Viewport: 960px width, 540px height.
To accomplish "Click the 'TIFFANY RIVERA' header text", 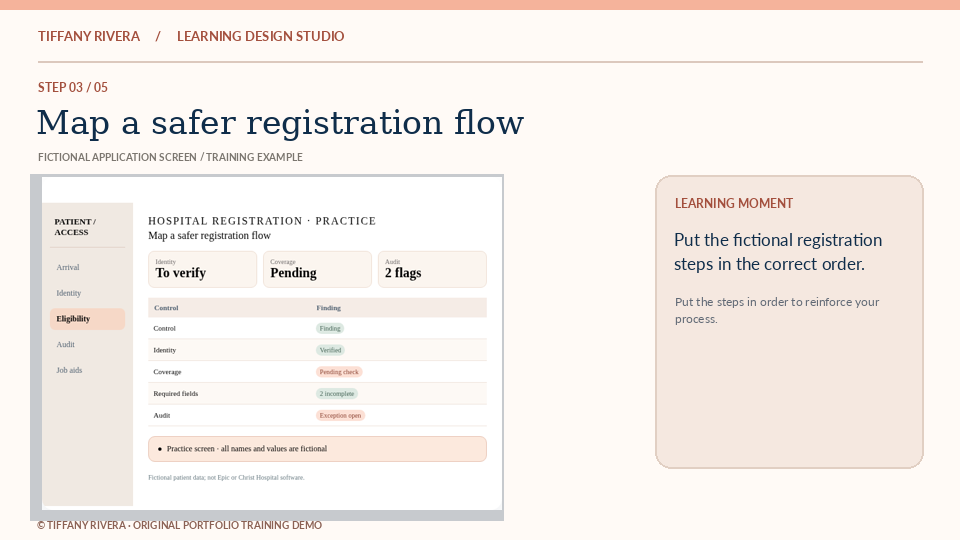I will (89, 36).
